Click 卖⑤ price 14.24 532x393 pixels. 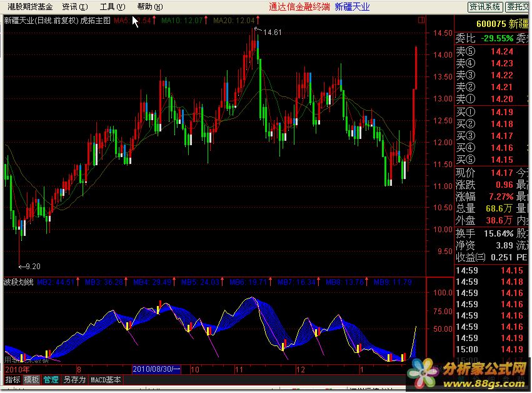(x=502, y=52)
